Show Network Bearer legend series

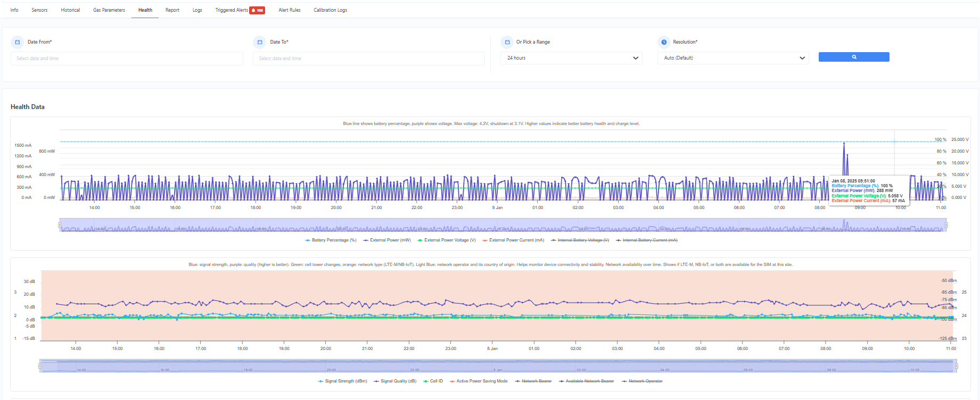[x=533, y=381]
